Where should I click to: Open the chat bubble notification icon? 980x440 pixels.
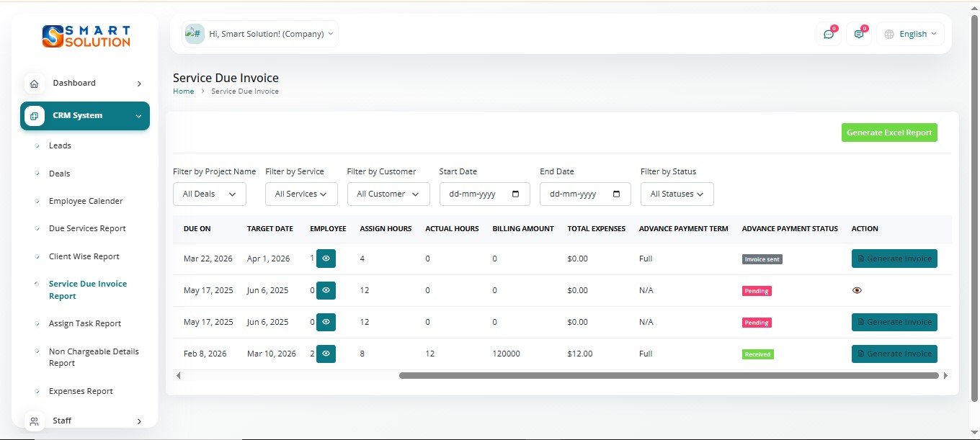click(x=829, y=34)
